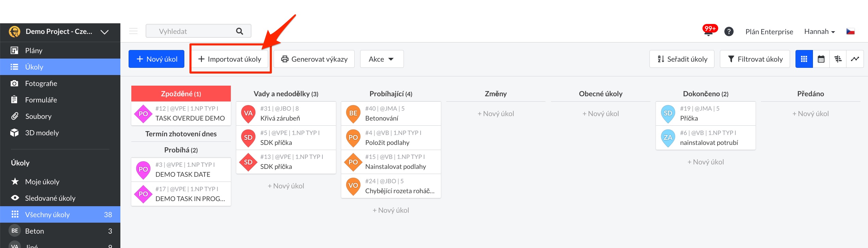868x248 pixels.
Task: Click the search magnifier icon
Action: [240, 31]
